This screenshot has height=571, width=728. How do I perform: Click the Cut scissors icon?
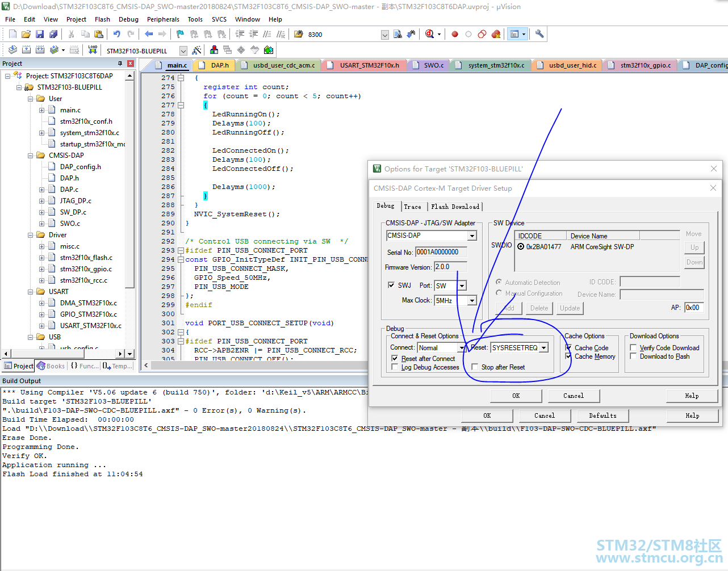[72, 35]
